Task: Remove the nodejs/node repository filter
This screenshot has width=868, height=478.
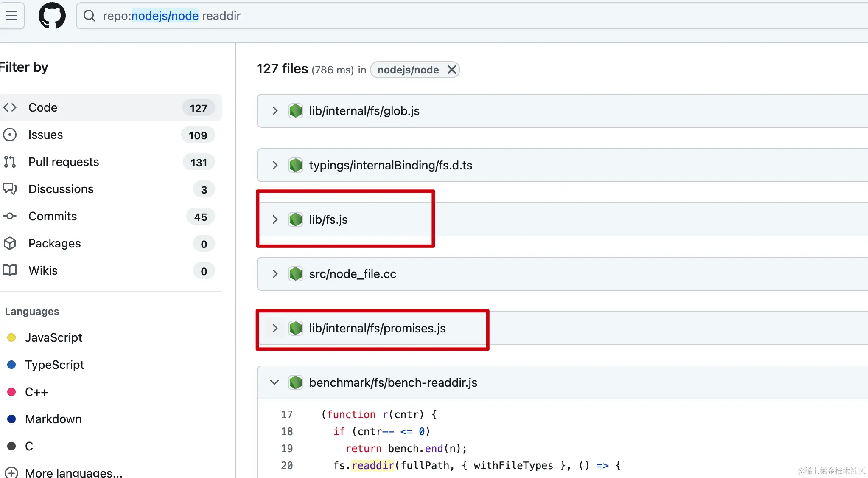Action: pyautogui.click(x=452, y=70)
